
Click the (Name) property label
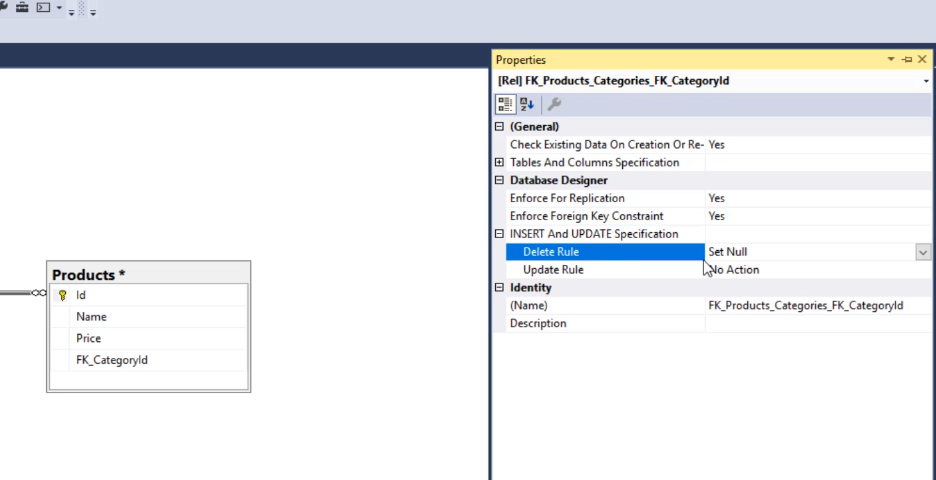pyautogui.click(x=528, y=306)
